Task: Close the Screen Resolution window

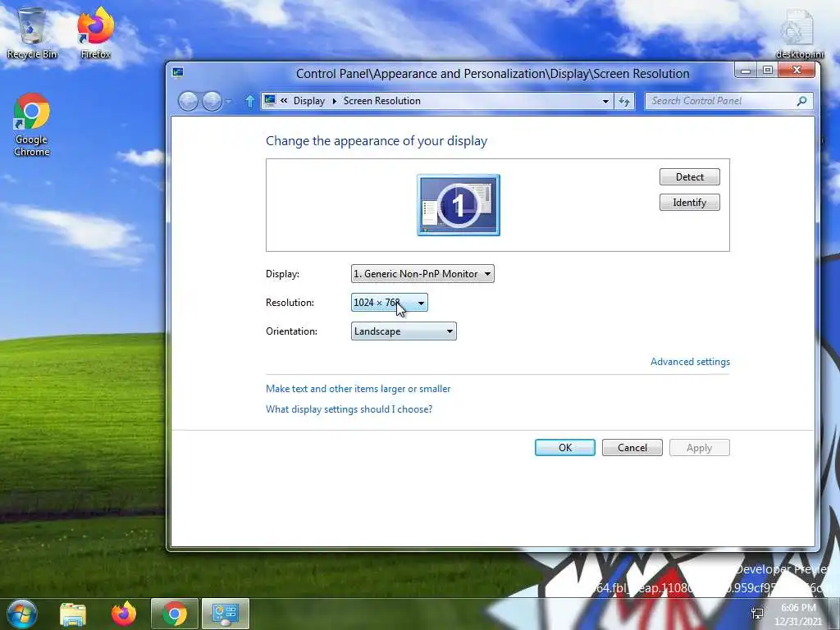Action: (x=797, y=71)
